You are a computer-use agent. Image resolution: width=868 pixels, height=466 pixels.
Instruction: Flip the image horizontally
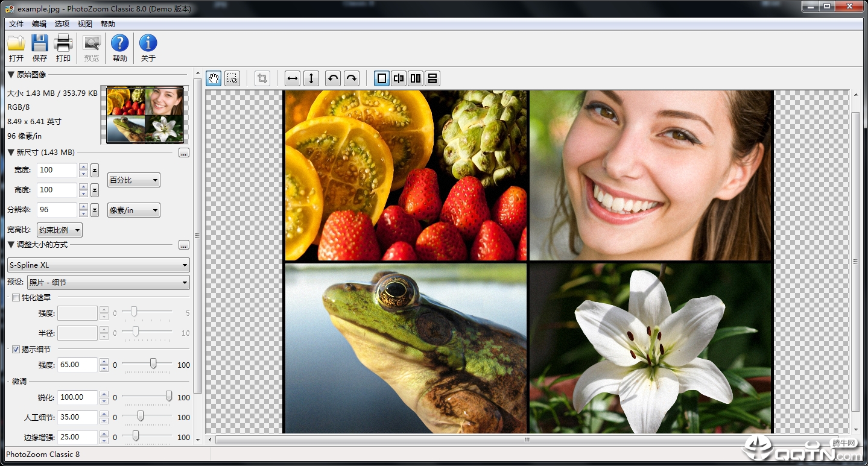click(x=293, y=78)
